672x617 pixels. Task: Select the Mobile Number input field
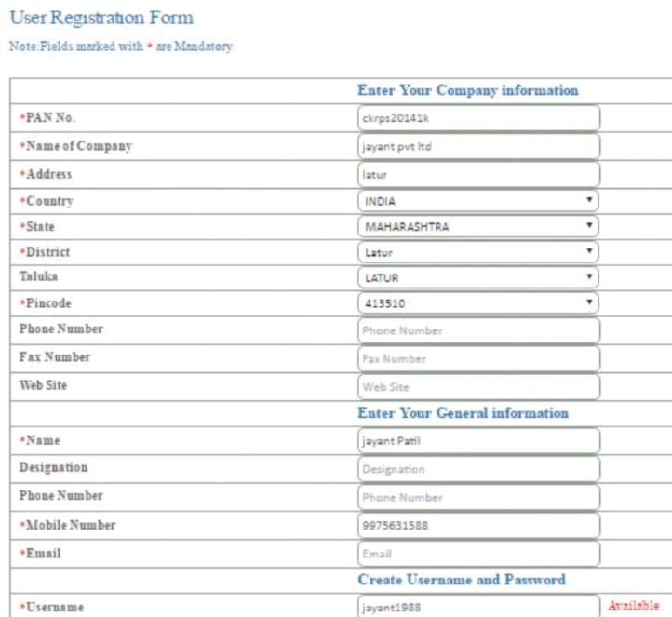[x=478, y=525]
